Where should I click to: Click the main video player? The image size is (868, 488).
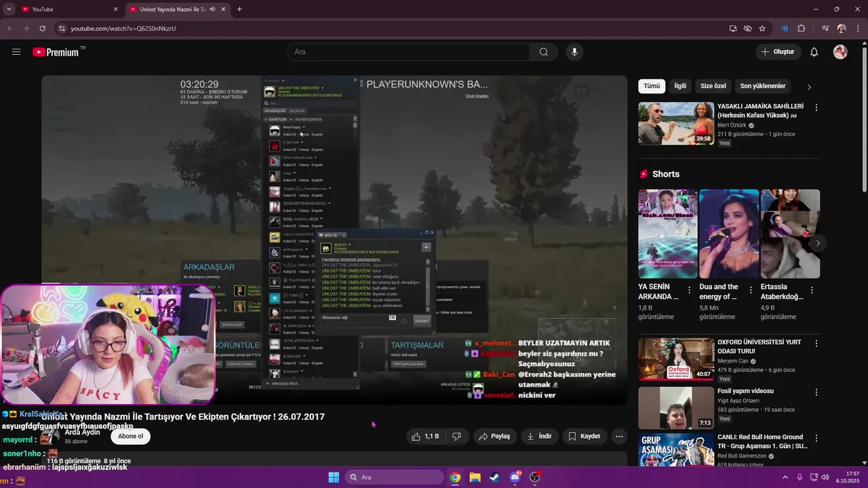coord(334,240)
